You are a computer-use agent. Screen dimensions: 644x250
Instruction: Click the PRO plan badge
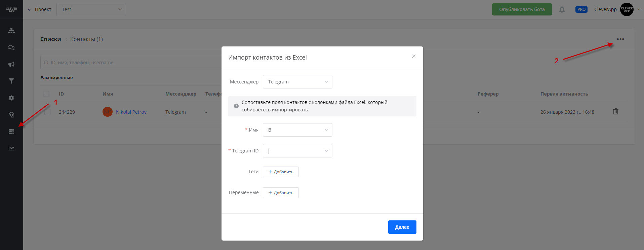pyautogui.click(x=581, y=9)
